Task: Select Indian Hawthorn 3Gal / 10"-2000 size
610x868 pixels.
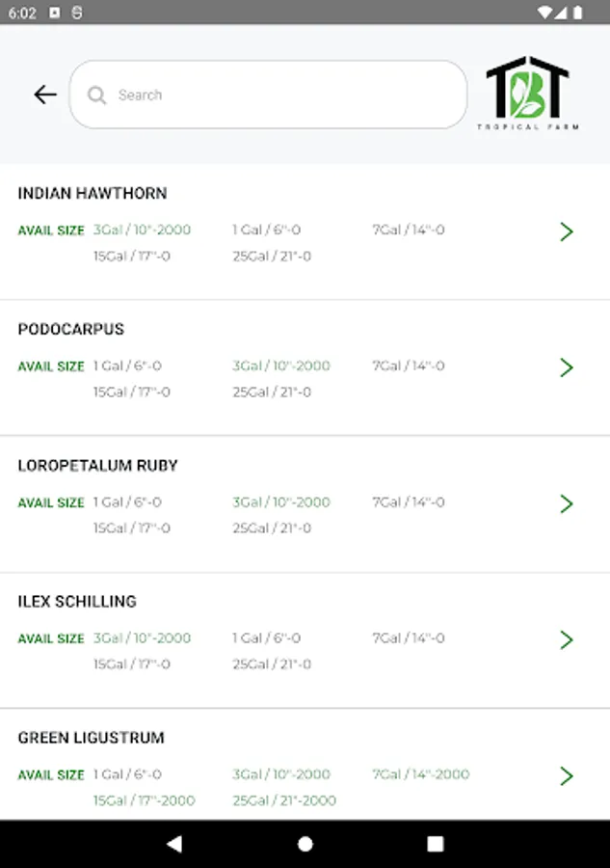Action: 142,230
